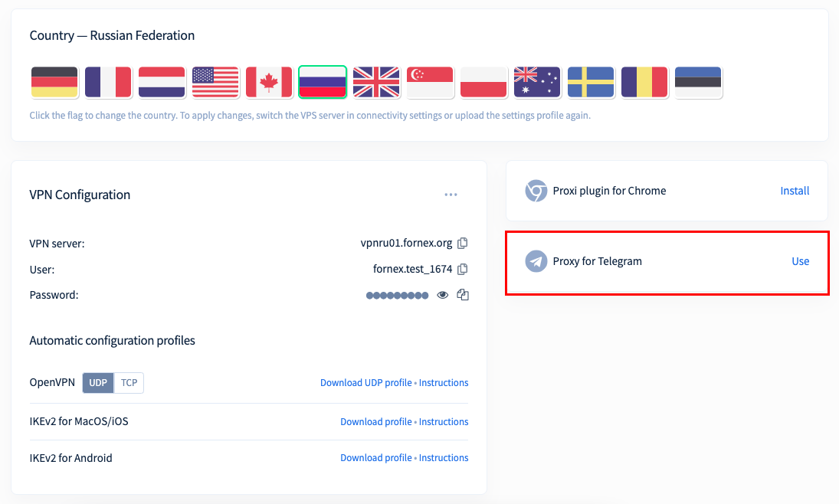The height and width of the screenshot is (504, 839).
Task: Click the masked password dots
Action: tap(397, 296)
